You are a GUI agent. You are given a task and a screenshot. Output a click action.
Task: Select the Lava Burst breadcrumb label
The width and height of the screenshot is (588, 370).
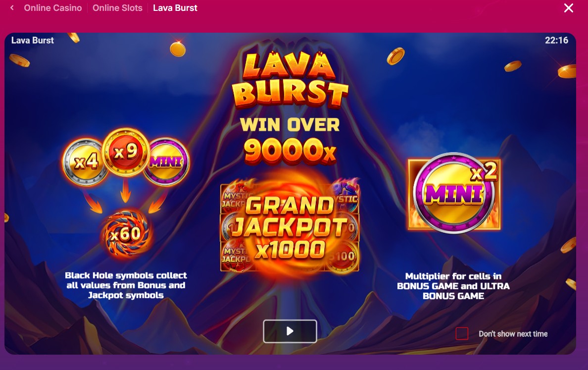pyautogui.click(x=175, y=8)
